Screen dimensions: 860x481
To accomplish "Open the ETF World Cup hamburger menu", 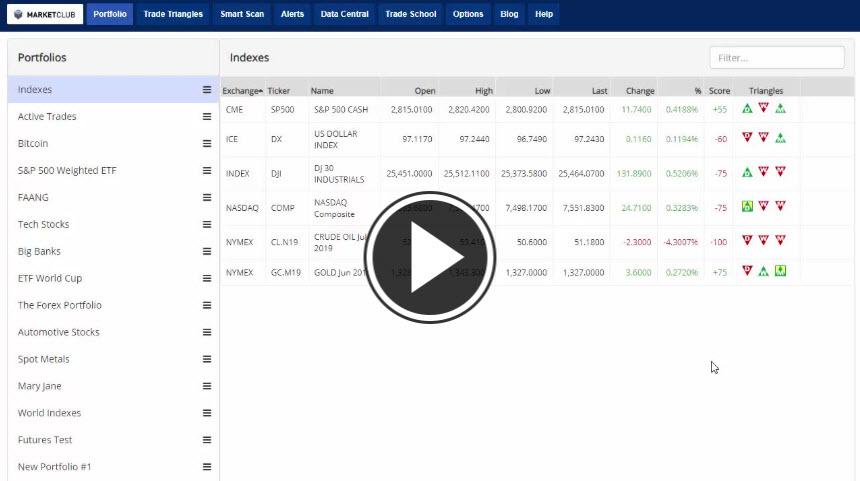I will (x=207, y=278).
